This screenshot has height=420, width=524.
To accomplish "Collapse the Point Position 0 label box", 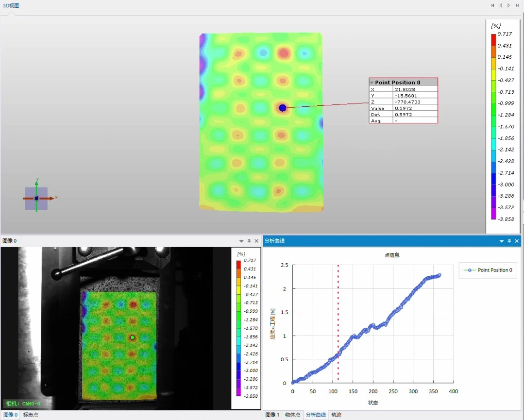I will tap(372, 83).
